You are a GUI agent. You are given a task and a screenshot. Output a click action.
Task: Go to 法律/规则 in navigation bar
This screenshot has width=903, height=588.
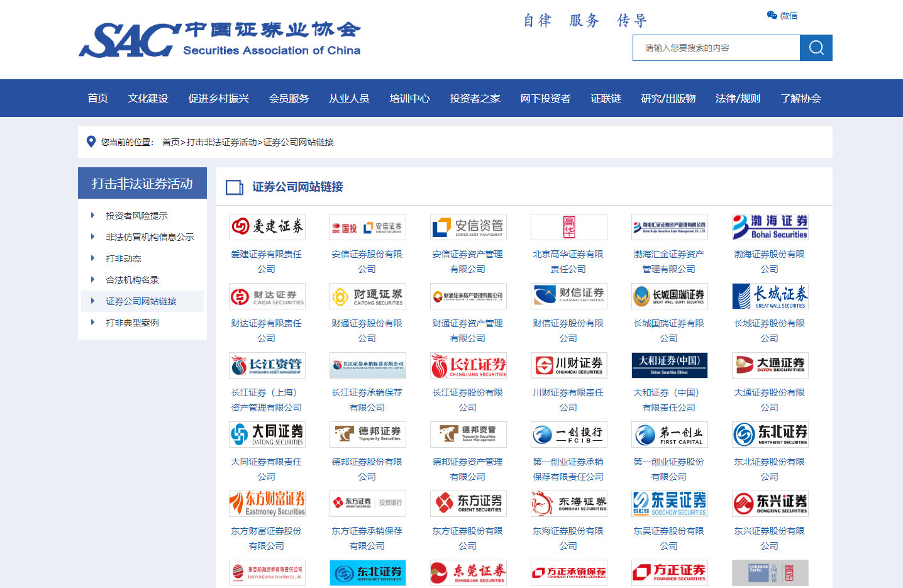pos(738,98)
